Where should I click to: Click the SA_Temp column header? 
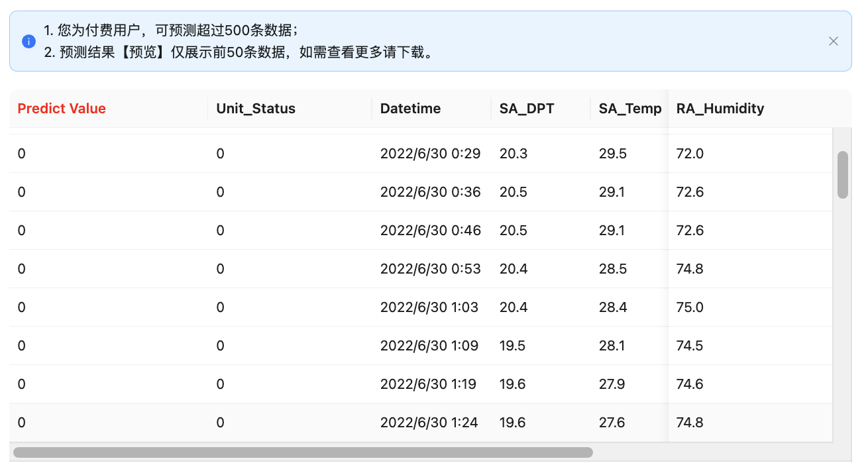(x=629, y=109)
